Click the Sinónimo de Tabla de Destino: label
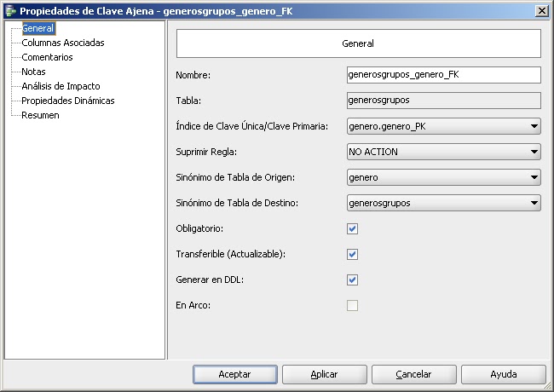The height and width of the screenshot is (392, 554). point(237,203)
